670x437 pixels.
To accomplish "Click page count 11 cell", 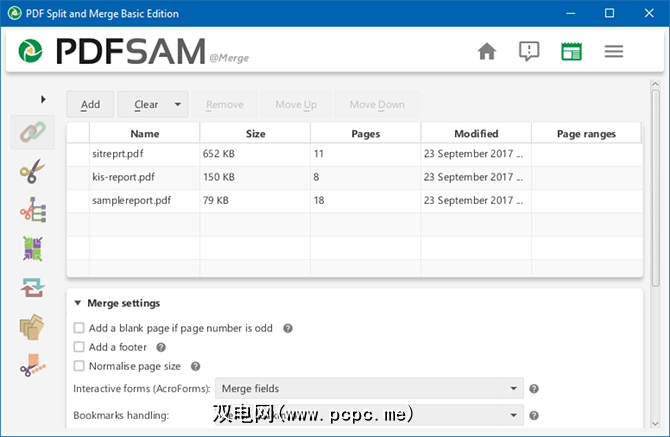I will point(366,154).
